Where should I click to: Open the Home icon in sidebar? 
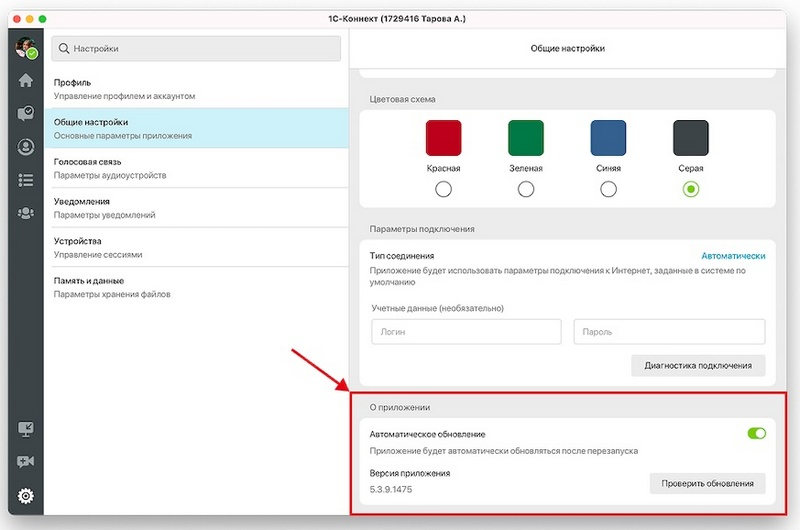(x=26, y=81)
